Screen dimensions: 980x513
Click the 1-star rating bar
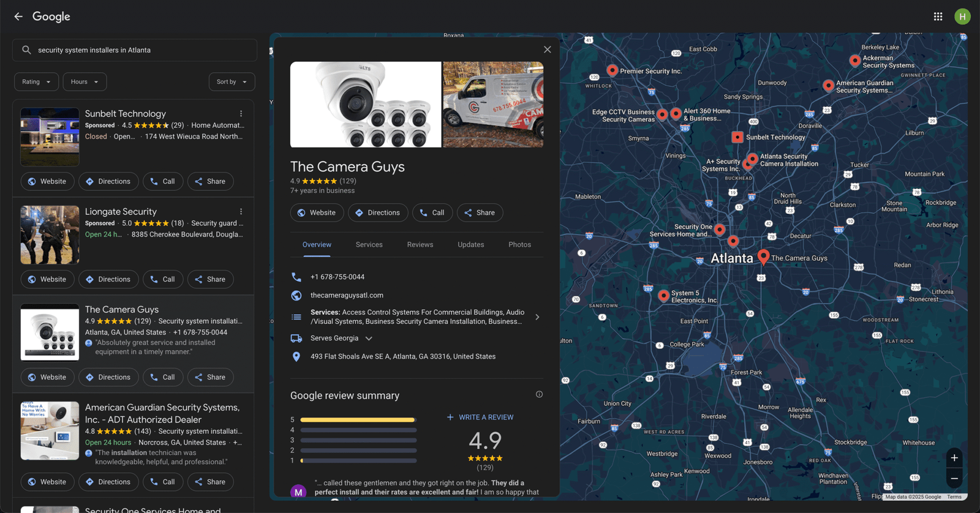[x=358, y=460]
